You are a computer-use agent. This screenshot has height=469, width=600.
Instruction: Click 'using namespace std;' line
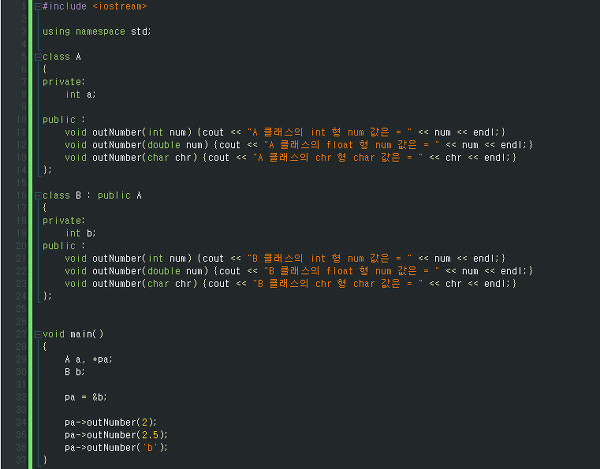pos(97,31)
